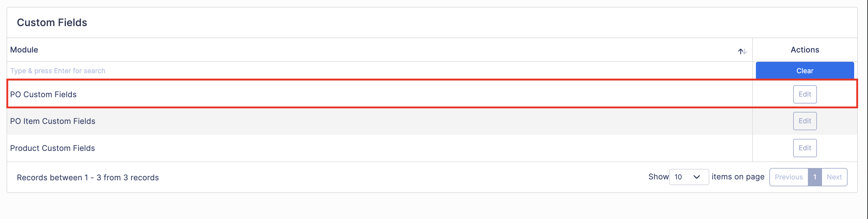Select the PO Custom Fields row
This screenshot has width=868, height=219.
coord(432,94)
